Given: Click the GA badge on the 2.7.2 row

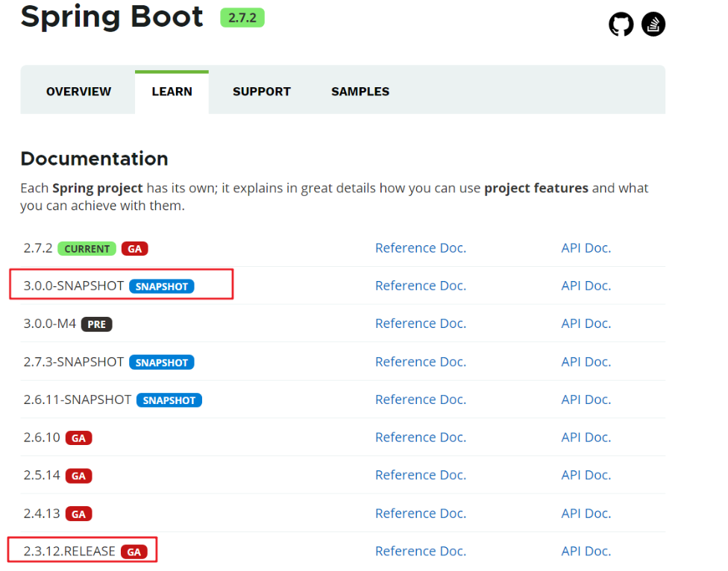Looking at the screenshot, I should coord(135,249).
